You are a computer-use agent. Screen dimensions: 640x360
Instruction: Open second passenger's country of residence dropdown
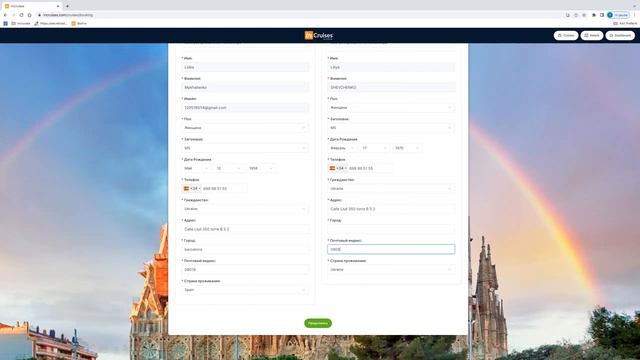(x=391, y=269)
